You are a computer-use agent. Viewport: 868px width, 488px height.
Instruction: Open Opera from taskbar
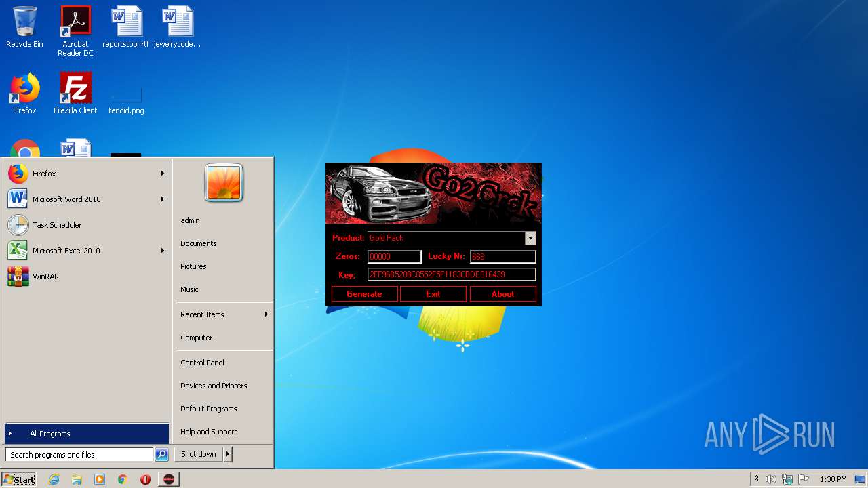pyautogui.click(x=145, y=479)
